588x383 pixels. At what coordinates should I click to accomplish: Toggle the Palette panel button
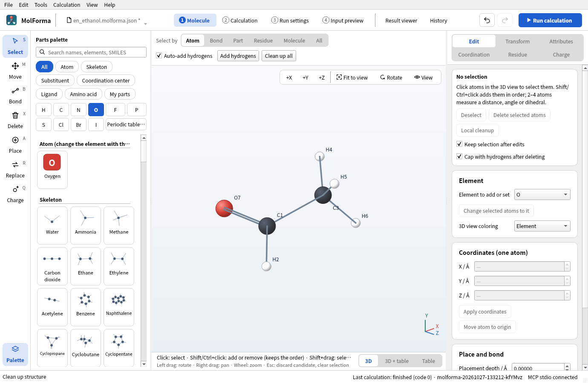tap(15, 354)
